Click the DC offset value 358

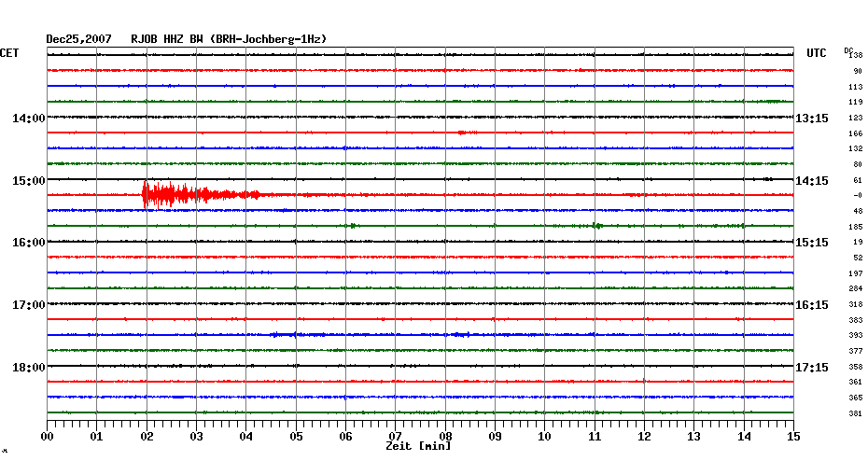tap(856, 367)
